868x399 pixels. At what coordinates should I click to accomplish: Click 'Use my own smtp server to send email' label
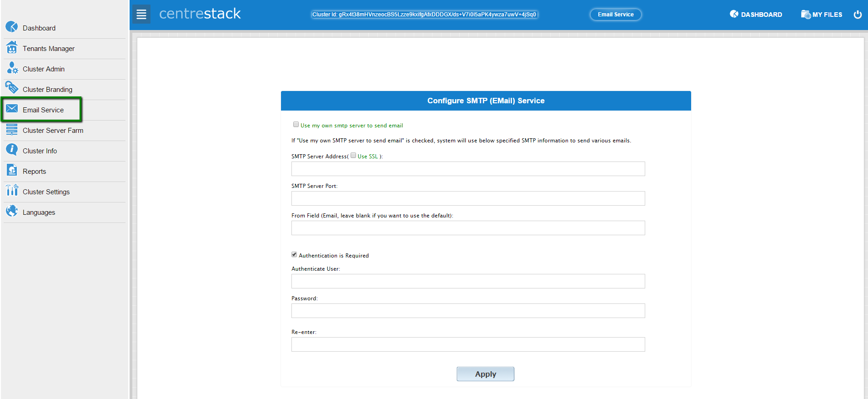click(351, 126)
